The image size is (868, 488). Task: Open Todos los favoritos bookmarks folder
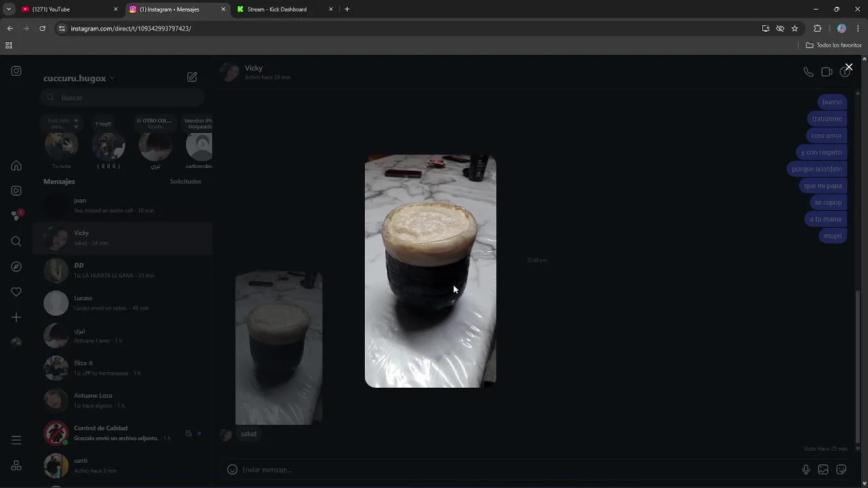click(x=833, y=45)
